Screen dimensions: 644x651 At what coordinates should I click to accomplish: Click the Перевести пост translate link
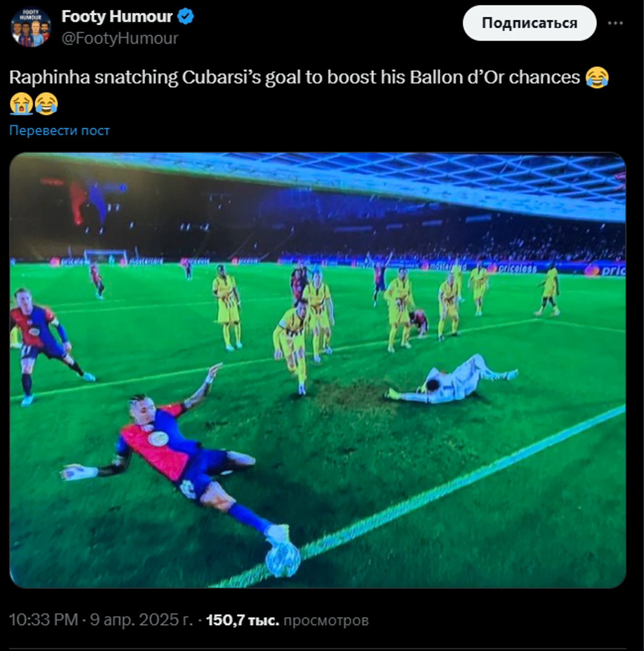pos(59,131)
